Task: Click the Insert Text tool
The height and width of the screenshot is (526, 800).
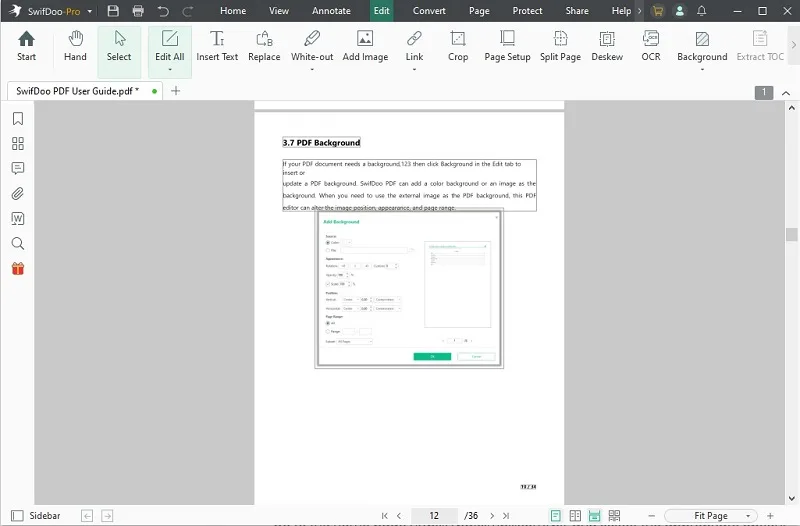Action: (217, 46)
